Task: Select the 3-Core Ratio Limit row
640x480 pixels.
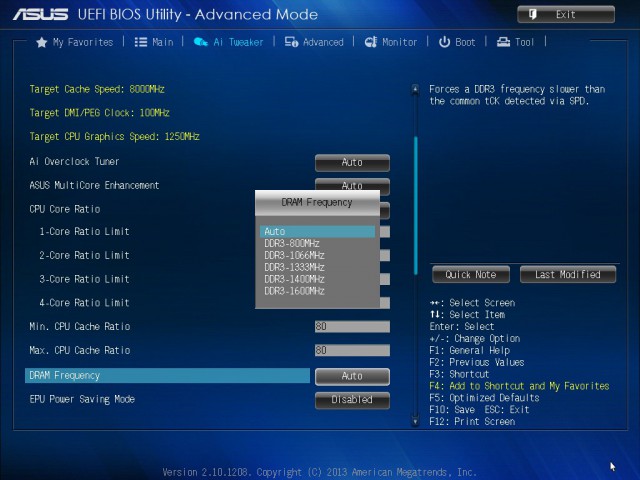Action: (84, 279)
